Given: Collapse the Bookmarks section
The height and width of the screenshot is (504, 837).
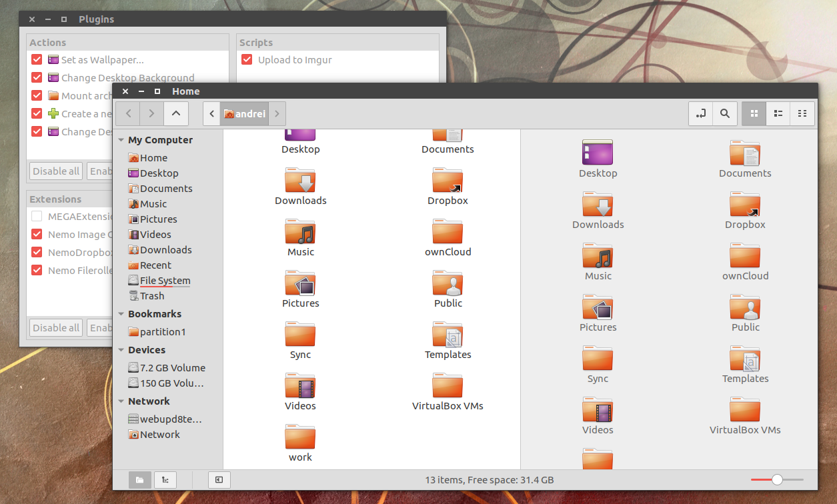Looking at the screenshot, I should point(121,313).
